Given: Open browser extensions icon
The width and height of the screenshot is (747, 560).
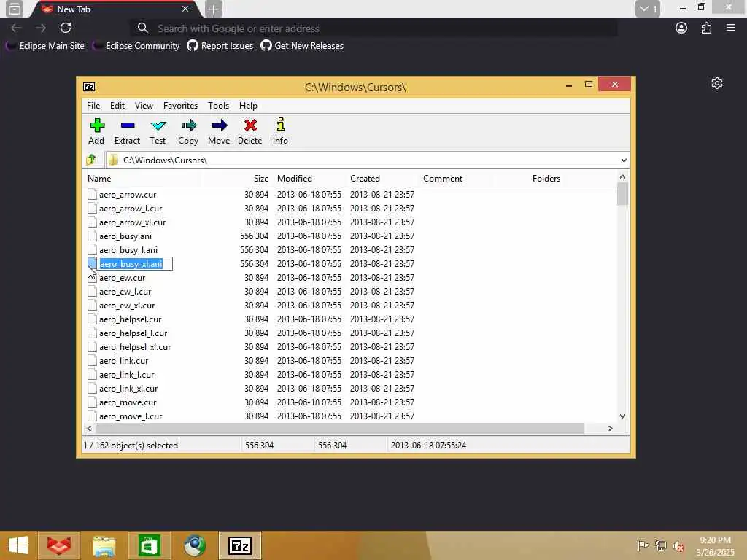Looking at the screenshot, I should (x=706, y=28).
